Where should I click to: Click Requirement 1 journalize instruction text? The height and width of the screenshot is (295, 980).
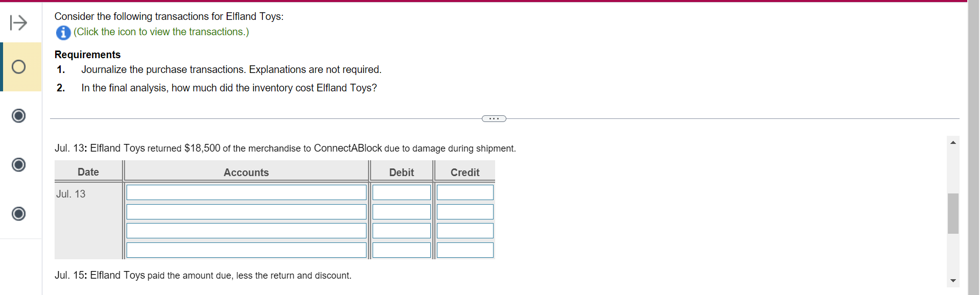(231, 69)
